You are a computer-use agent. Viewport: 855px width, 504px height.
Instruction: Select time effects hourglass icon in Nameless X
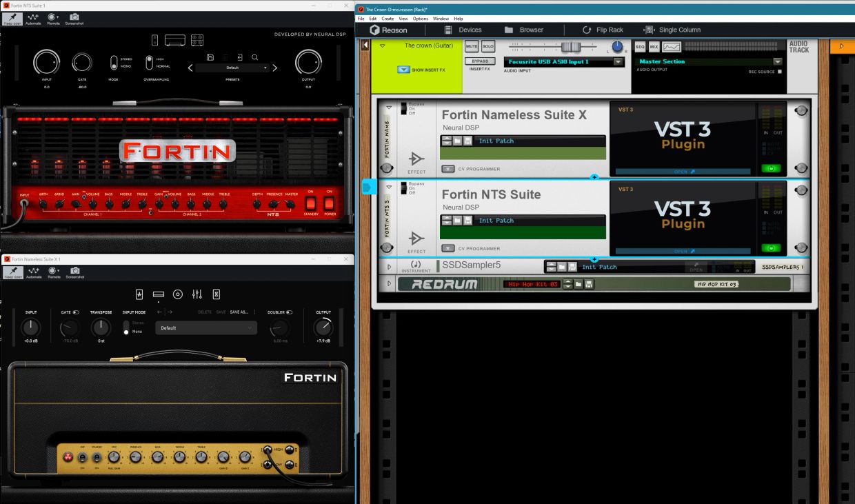click(217, 294)
